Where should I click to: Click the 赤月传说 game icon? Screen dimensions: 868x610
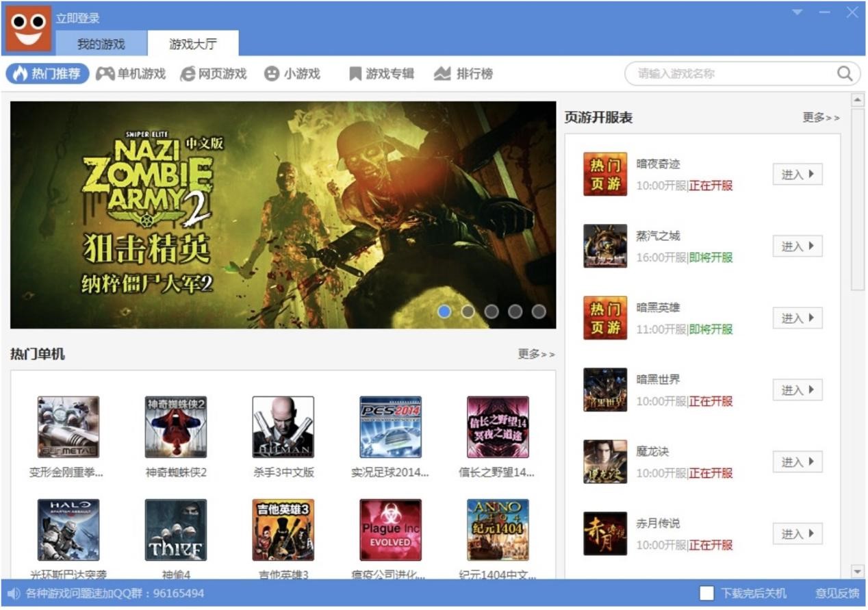coord(605,533)
